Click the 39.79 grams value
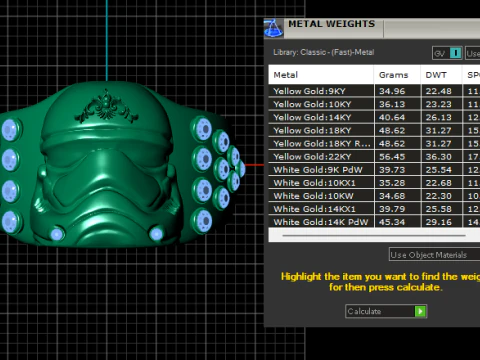Image resolution: width=480 pixels, height=360 pixels. [392, 209]
